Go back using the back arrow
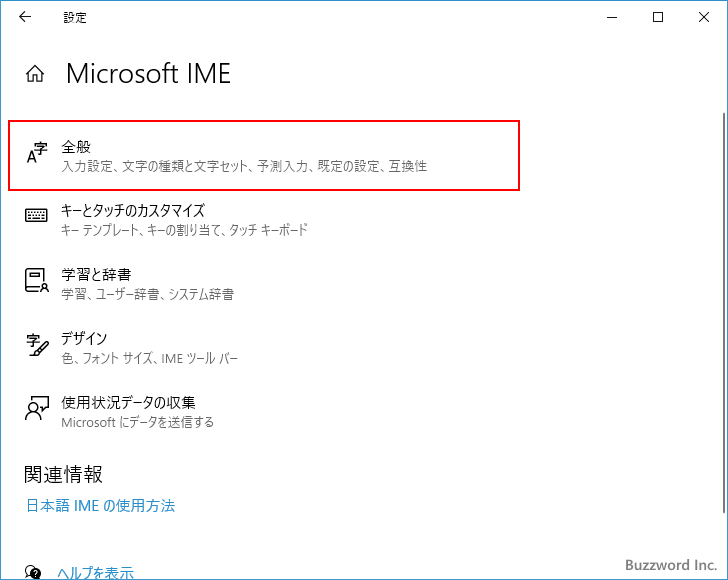 coord(25,17)
